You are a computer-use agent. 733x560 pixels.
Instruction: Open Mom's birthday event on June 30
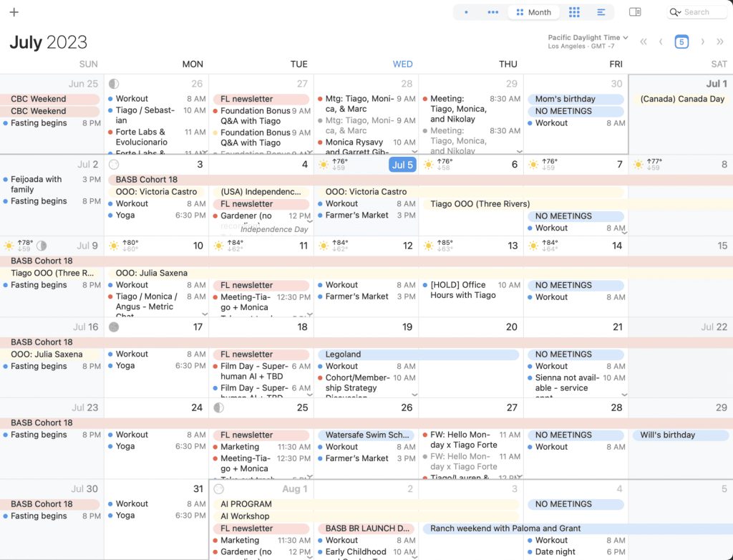click(576, 99)
